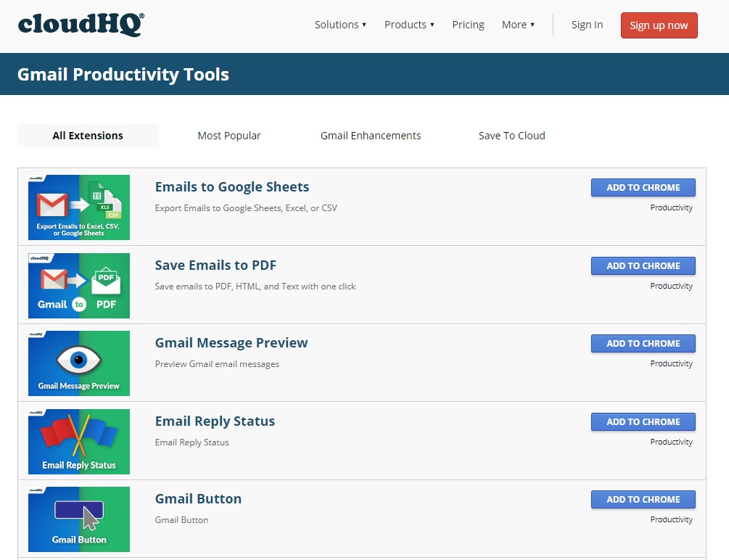Add Emails to Google Sheets to Chrome
This screenshot has height=560, width=729.
pyautogui.click(x=643, y=187)
